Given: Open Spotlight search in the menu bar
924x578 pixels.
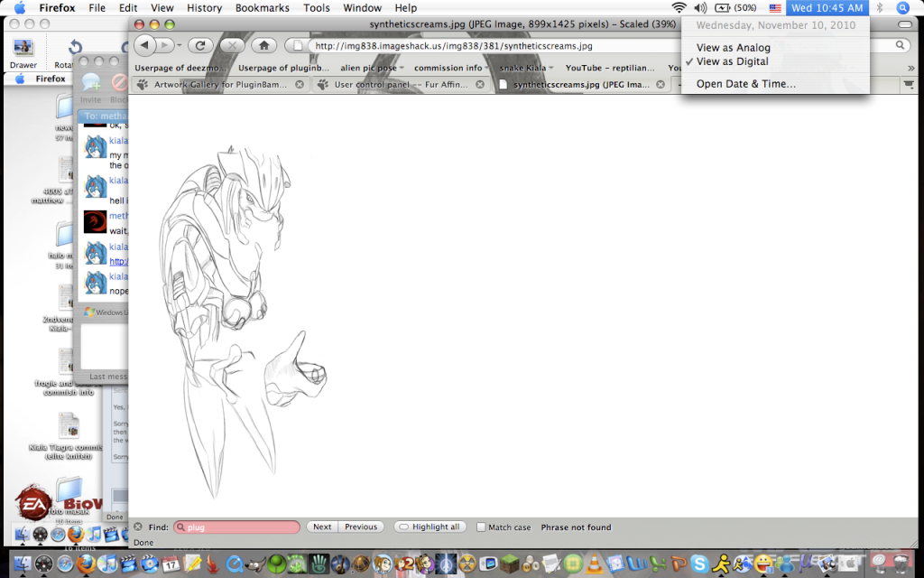Looking at the screenshot, I should (902, 7).
